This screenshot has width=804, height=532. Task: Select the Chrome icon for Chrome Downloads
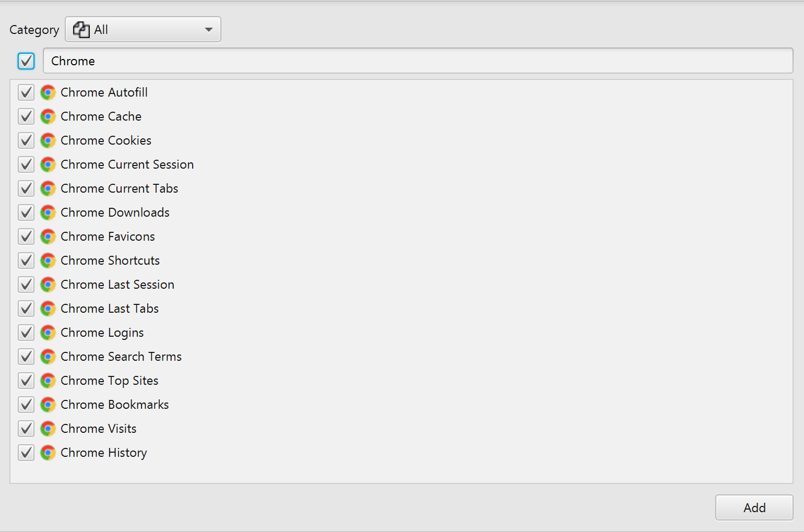[x=48, y=212]
